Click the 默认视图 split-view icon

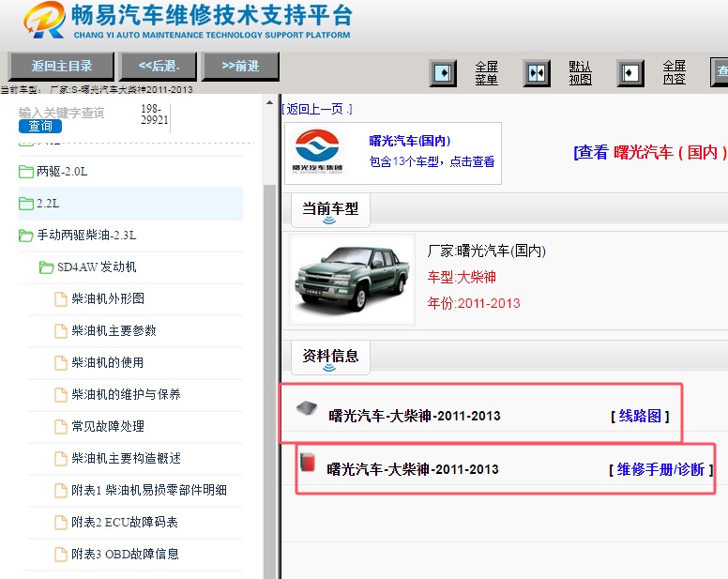[537, 73]
